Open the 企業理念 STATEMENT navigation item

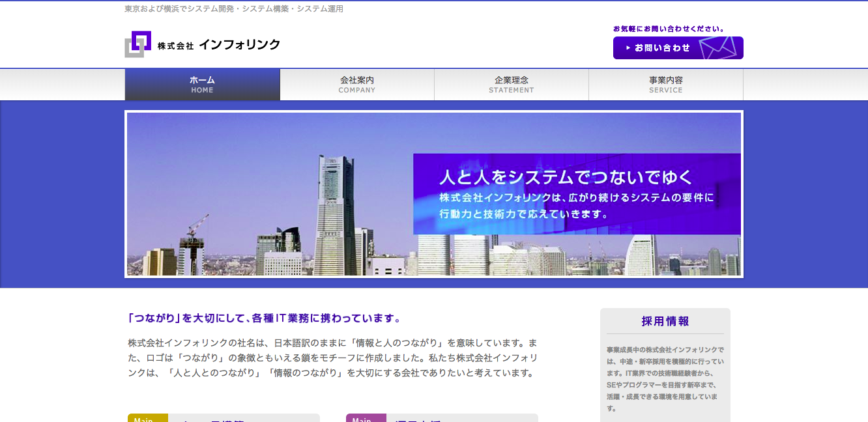coord(511,84)
